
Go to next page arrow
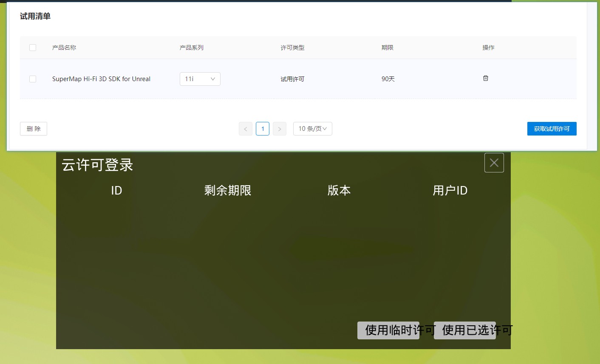(x=280, y=129)
